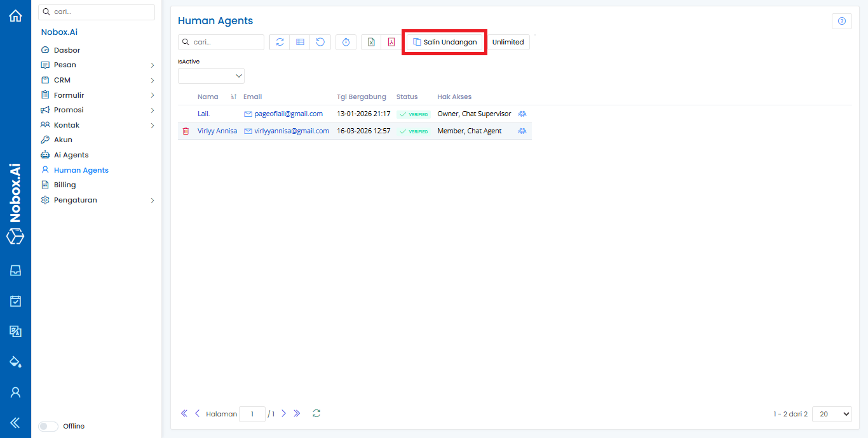Expand the Pengaturan submenu
868x438 pixels.
click(x=153, y=201)
